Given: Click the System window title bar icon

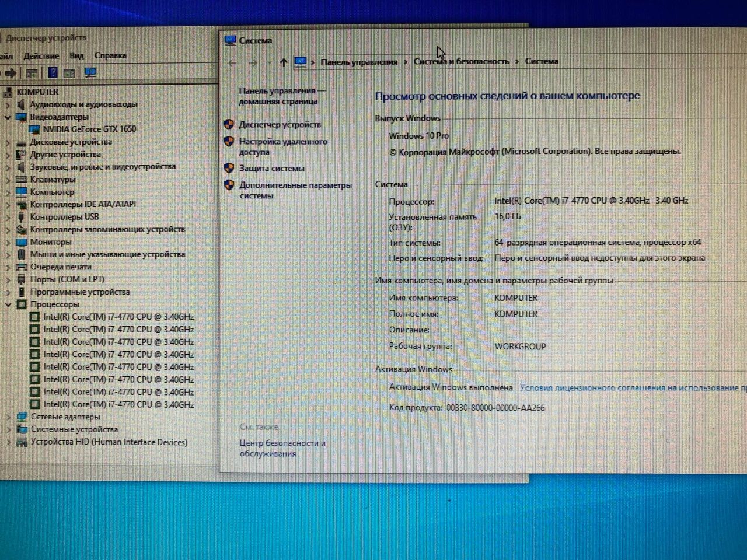Looking at the screenshot, I should coord(230,40).
